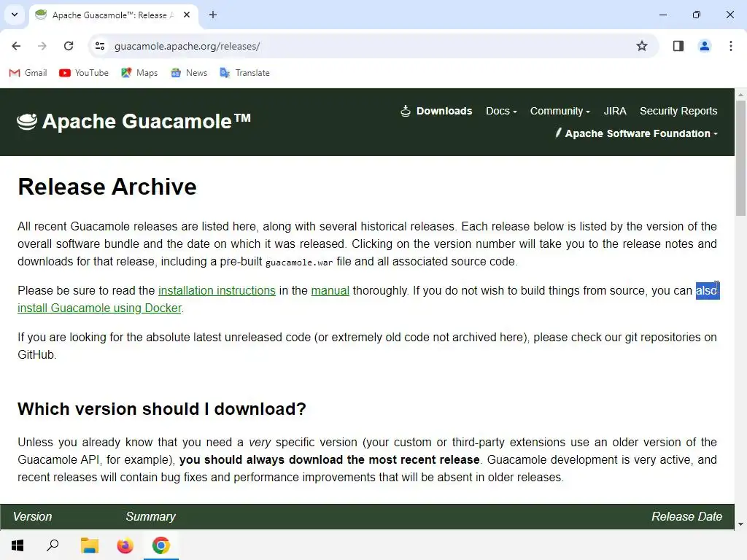Image resolution: width=747 pixels, height=560 pixels.
Task: Click the scrollbar down arrow
Action: point(741,524)
